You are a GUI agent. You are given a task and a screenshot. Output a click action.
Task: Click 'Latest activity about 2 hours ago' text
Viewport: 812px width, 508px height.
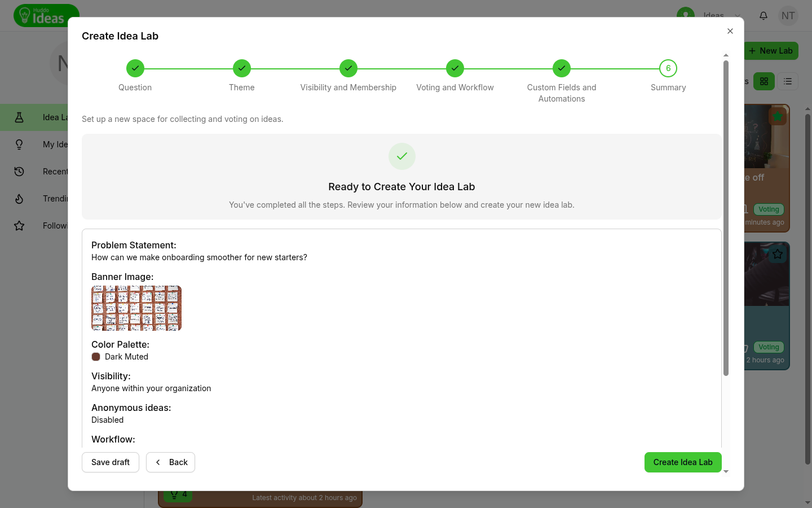(304, 498)
